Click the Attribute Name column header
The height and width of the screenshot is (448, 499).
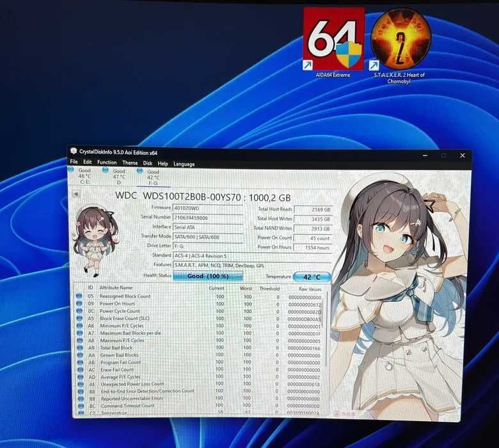(x=116, y=287)
